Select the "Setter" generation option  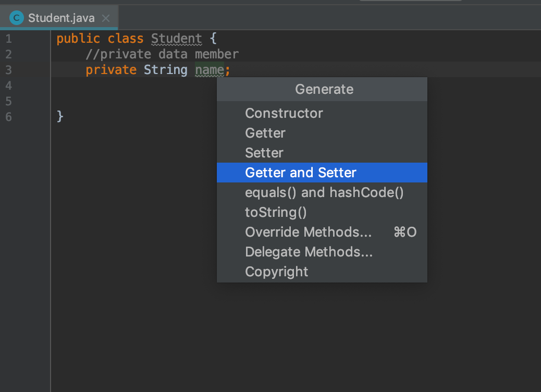264,153
